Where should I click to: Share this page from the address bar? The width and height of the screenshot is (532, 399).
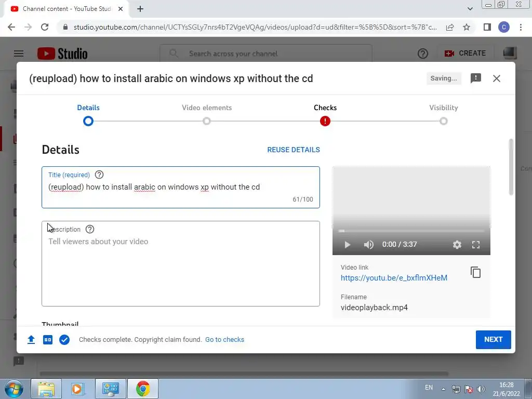tap(450, 27)
